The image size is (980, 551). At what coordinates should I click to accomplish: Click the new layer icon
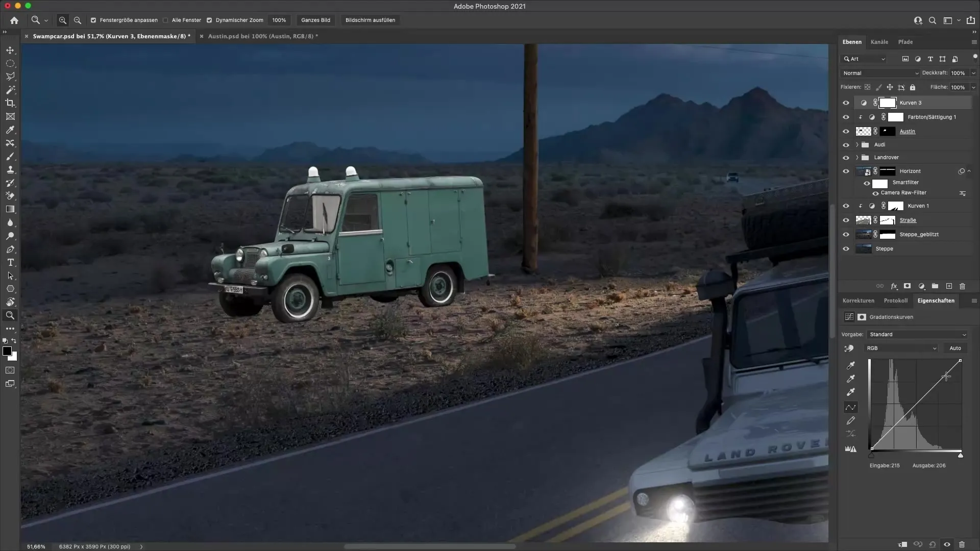pos(949,286)
